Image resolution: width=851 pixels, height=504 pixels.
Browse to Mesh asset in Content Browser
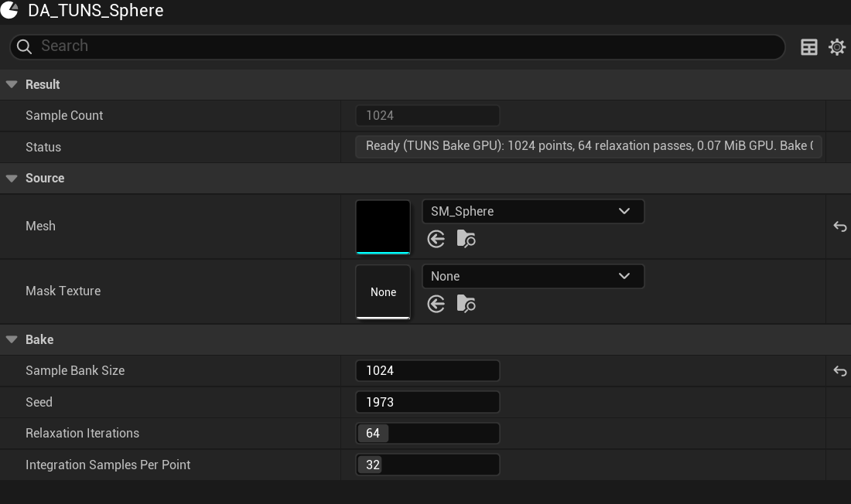click(466, 239)
